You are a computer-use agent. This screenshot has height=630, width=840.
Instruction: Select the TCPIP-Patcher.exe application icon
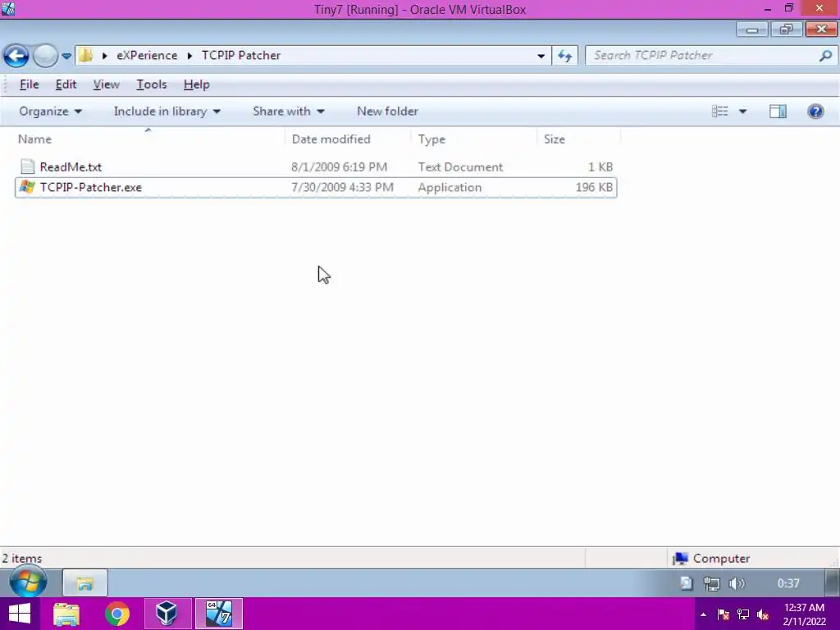pyautogui.click(x=27, y=187)
